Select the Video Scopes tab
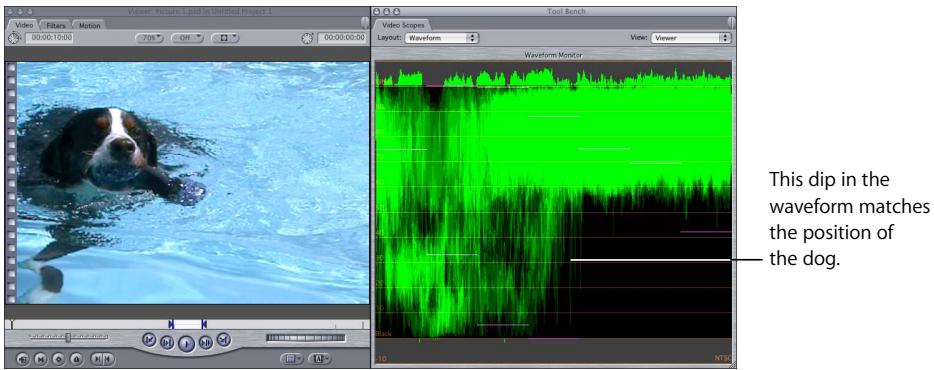This screenshot has width=934, height=370. click(x=401, y=25)
